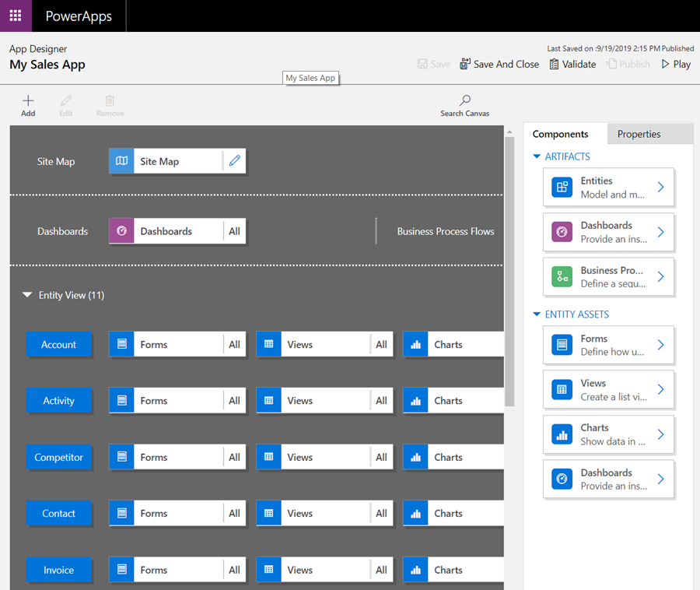Validate the app
700x590 pixels.
click(572, 65)
